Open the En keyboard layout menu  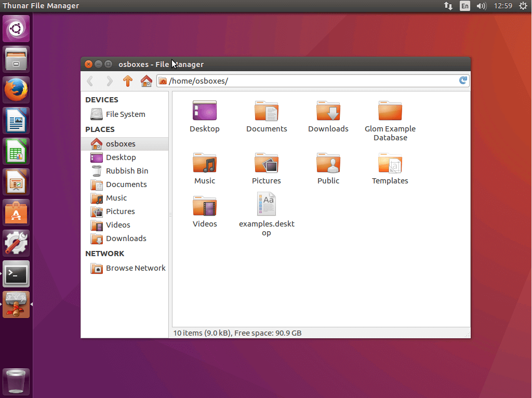(465, 6)
